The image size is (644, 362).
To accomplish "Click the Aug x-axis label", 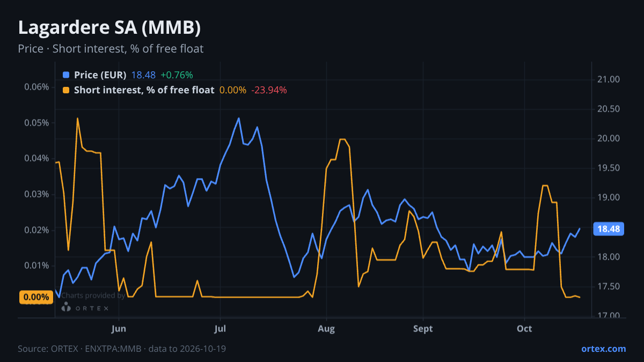I will coord(326,329).
